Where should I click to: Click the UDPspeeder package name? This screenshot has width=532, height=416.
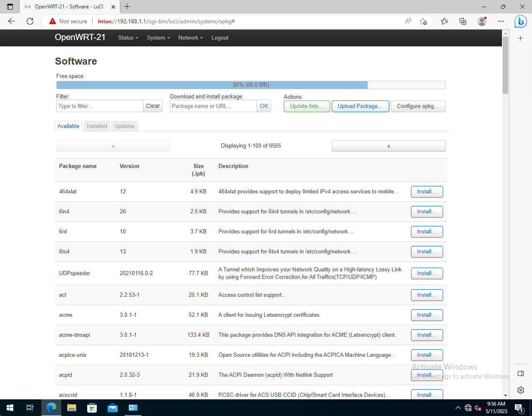[75, 273]
